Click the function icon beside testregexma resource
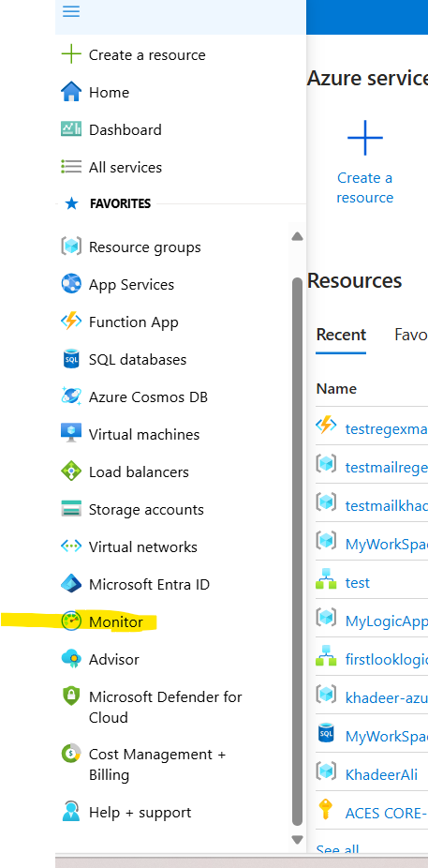Screen dimensions: 428x868 326,426
